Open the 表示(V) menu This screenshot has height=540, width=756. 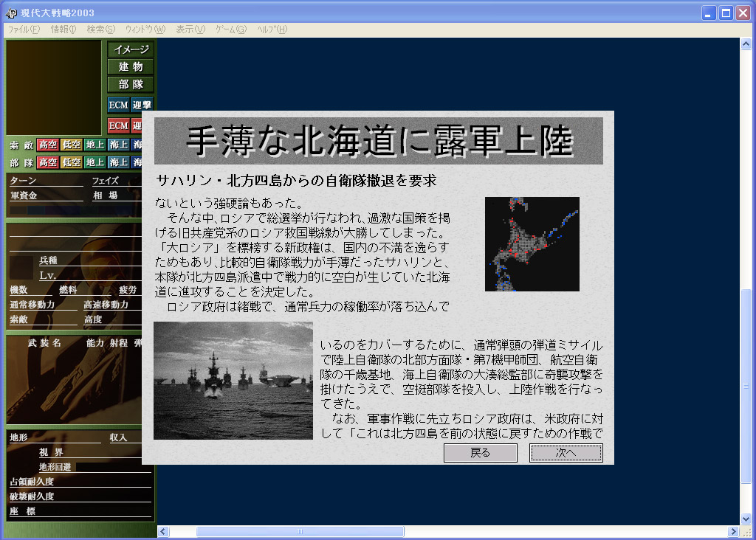click(x=190, y=30)
